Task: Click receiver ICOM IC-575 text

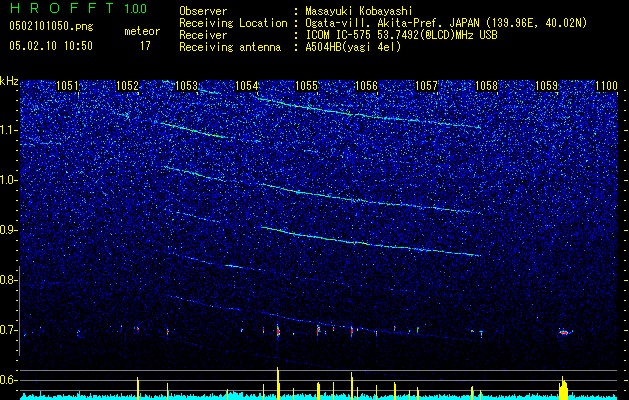Action: [401, 35]
